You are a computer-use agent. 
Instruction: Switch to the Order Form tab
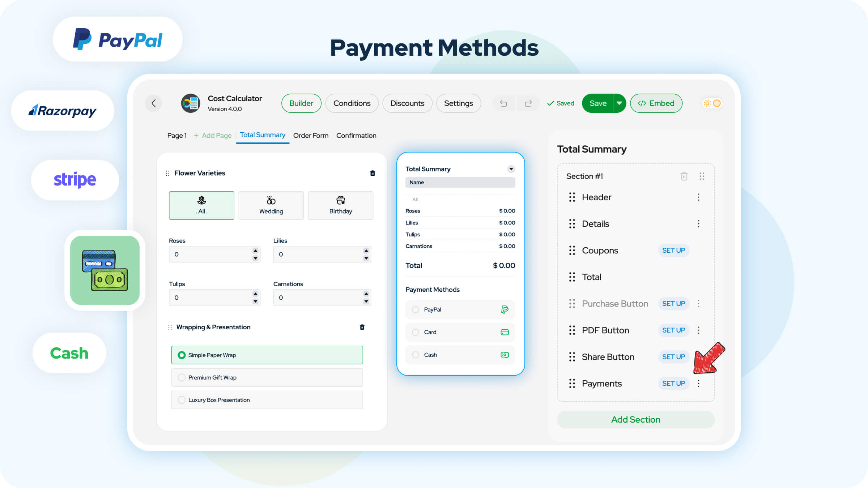point(311,136)
